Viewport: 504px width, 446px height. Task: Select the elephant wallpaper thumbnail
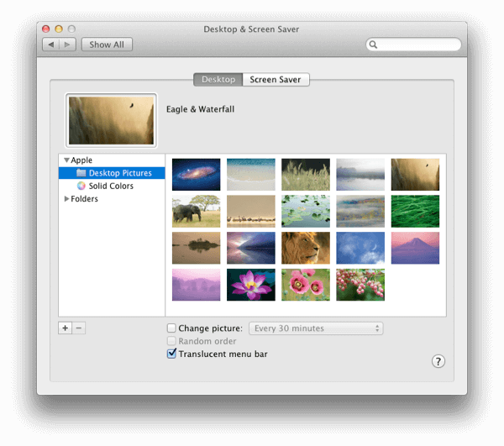196,211
